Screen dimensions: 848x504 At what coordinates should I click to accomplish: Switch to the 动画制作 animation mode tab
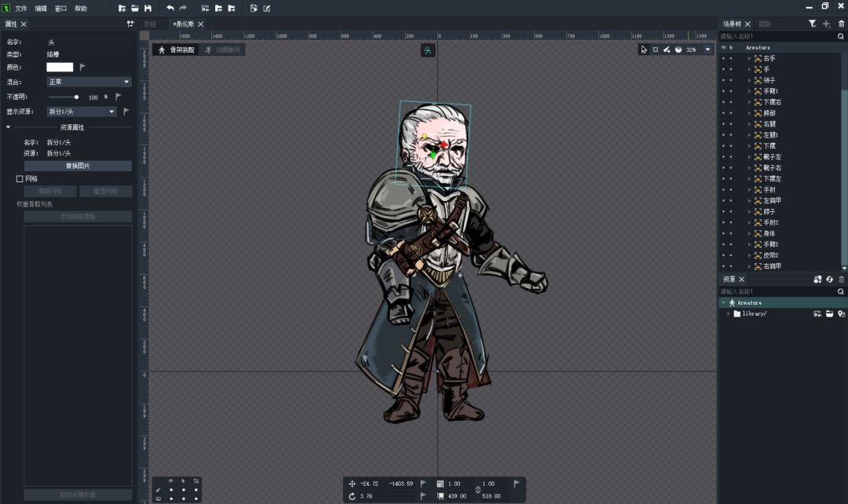coord(223,49)
